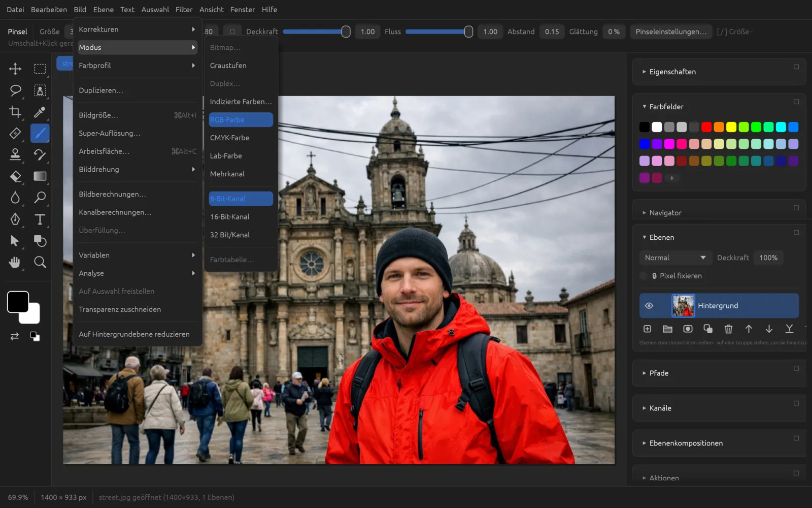Viewport: 812px width, 508px height.
Task: Swap foreground and background colors
Action: [x=14, y=336]
